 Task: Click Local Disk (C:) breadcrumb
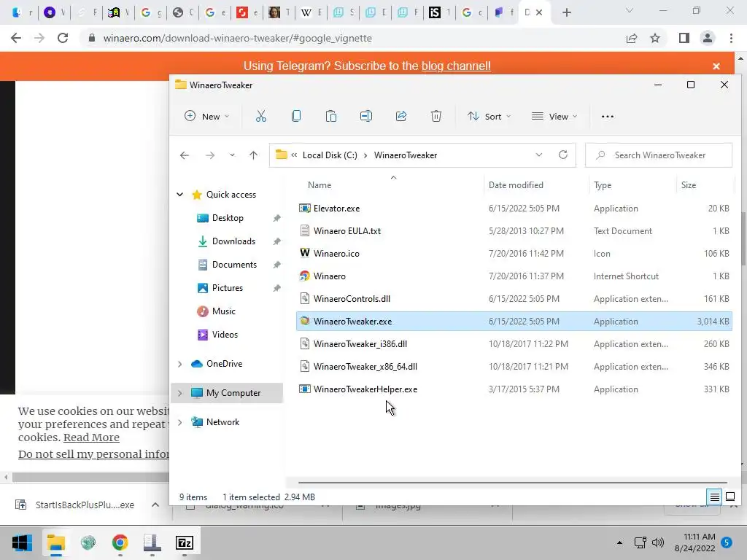pyautogui.click(x=330, y=155)
